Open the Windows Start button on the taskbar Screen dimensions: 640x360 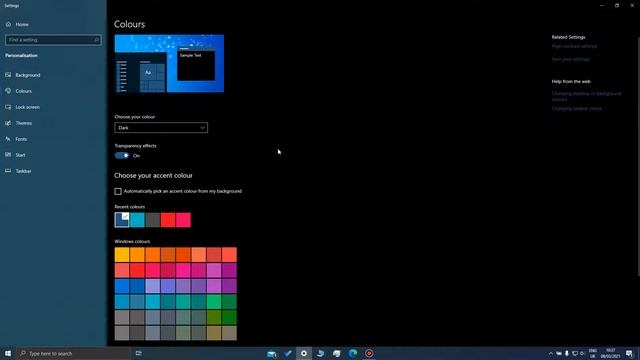[x=8, y=353]
